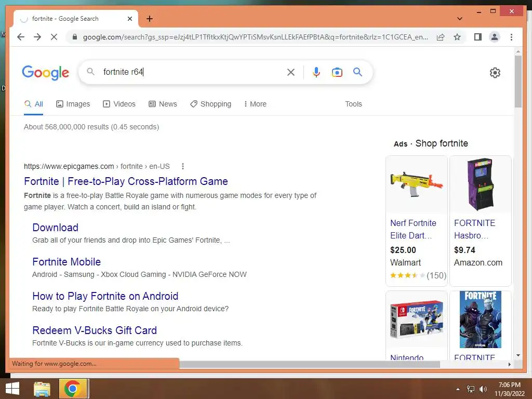This screenshot has width=532, height=399.
Task: Click the $9.74 price text
Action: (x=464, y=250)
